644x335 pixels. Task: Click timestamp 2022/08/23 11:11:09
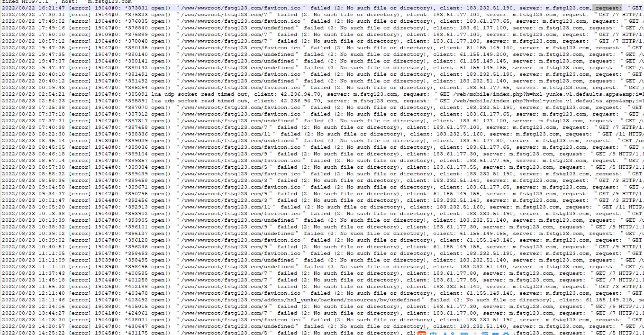click(x=33, y=260)
